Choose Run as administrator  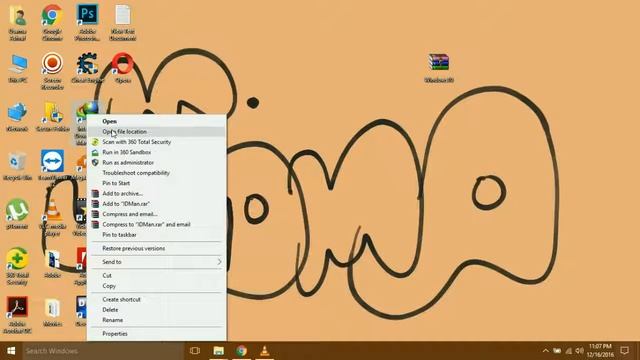click(x=157, y=162)
